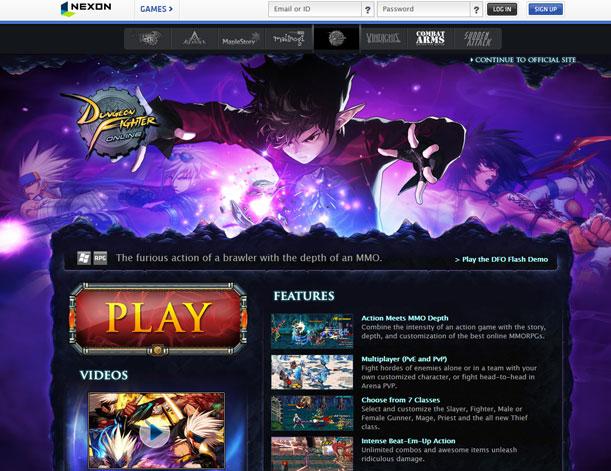Click the FEATURES section title

coord(304,296)
